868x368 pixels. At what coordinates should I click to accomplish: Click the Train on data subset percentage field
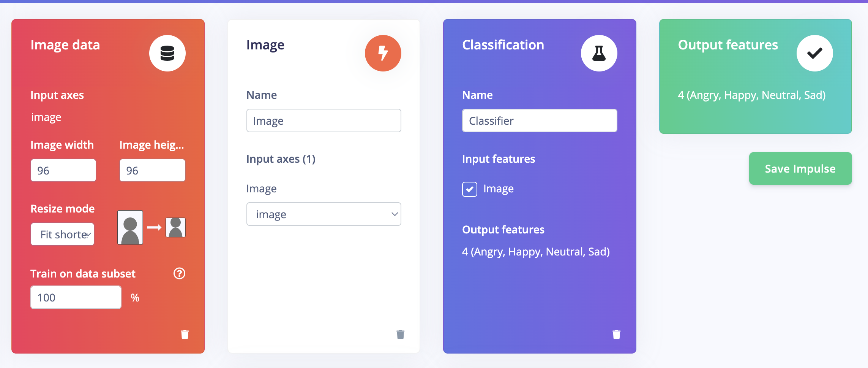pyautogui.click(x=76, y=297)
